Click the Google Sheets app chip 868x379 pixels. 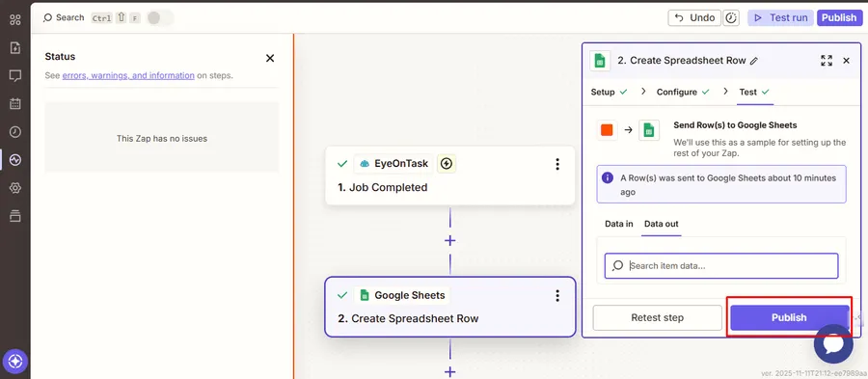pos(402,295)
